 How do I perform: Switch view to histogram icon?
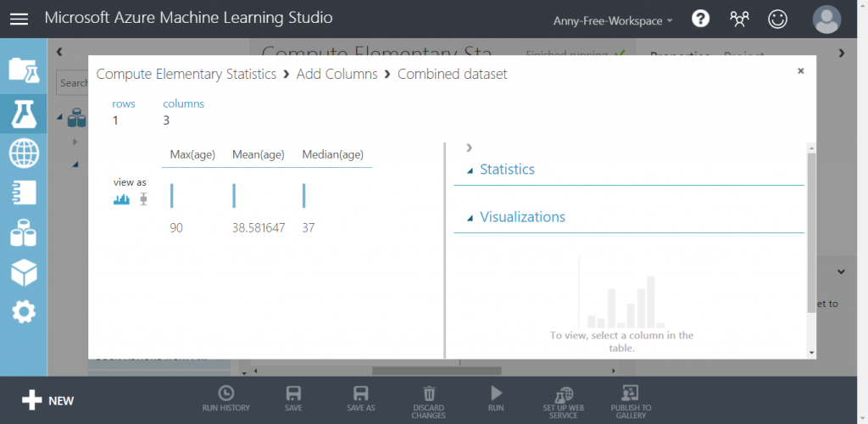121,199
